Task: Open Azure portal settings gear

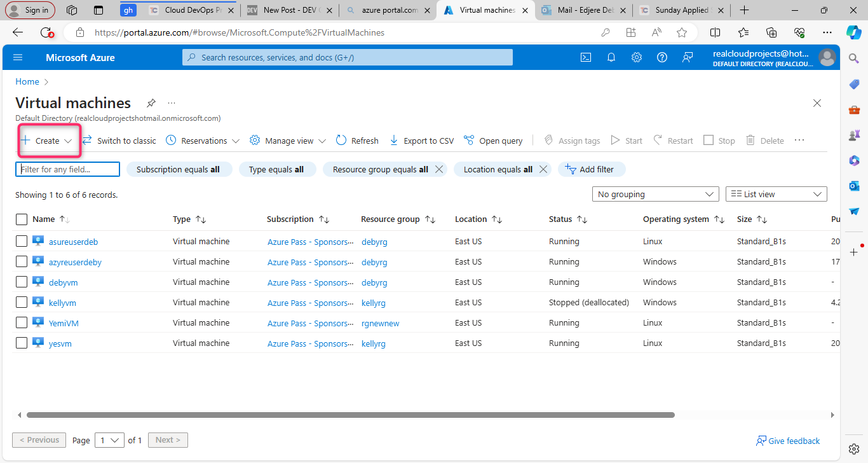Action: 637,57
